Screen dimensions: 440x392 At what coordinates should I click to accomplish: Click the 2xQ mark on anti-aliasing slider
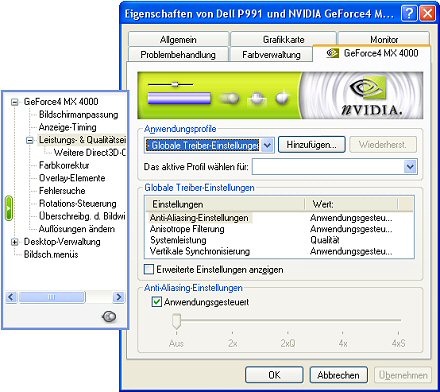pos(288,343)
